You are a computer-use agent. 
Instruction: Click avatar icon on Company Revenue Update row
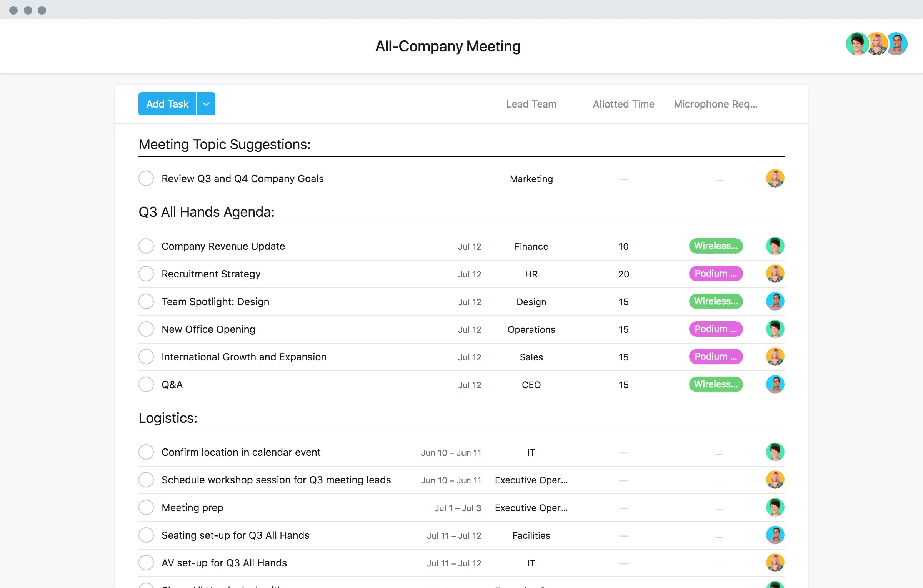[775, 245]
